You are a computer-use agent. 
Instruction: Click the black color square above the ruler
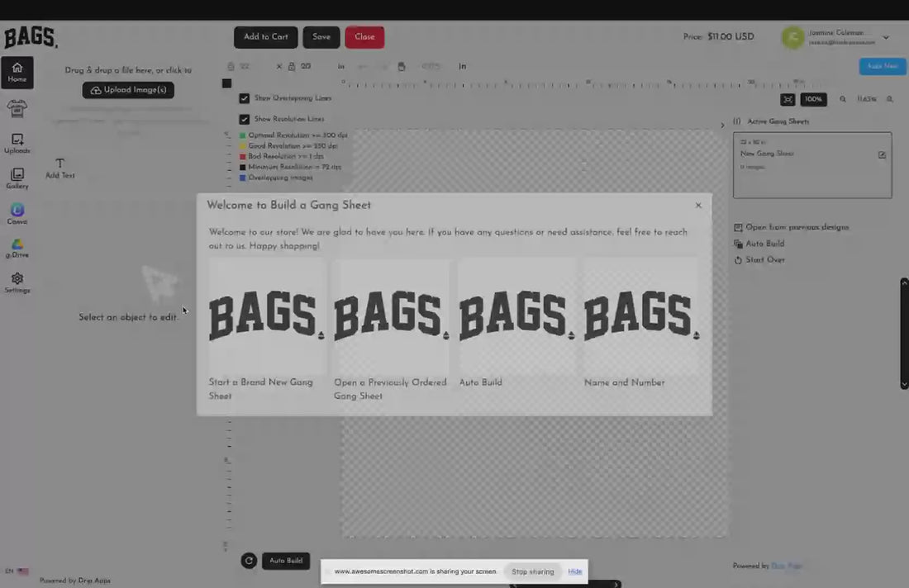click(x=226, y=83)
